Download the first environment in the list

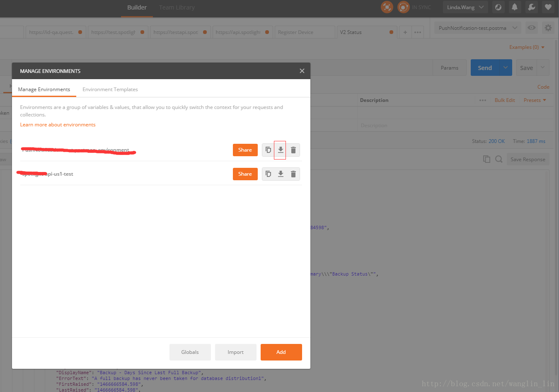[281, 150]
